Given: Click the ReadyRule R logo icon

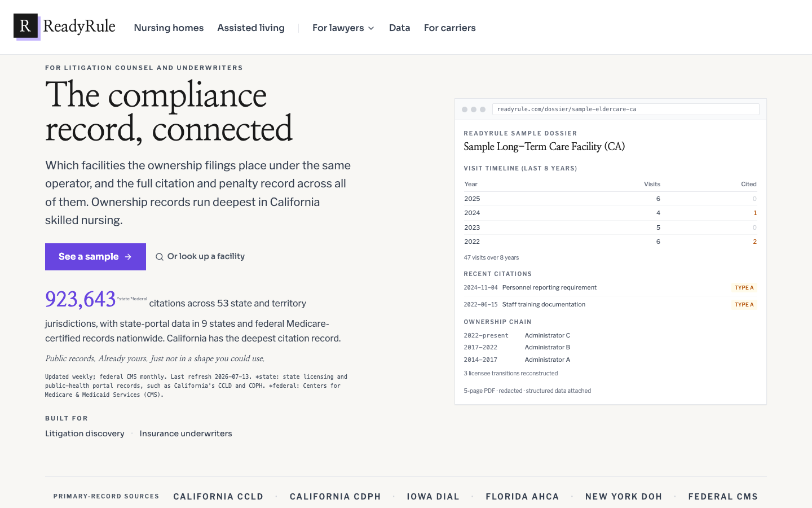Looking at the screenshot, I should click(x=26, y=27).
